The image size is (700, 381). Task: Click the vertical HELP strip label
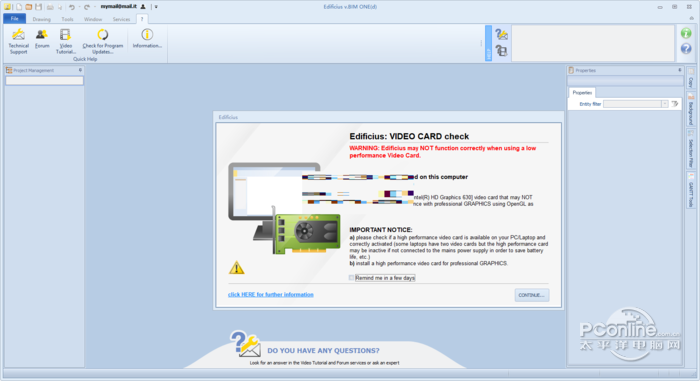pyautogui.click(x=488, y=43)
